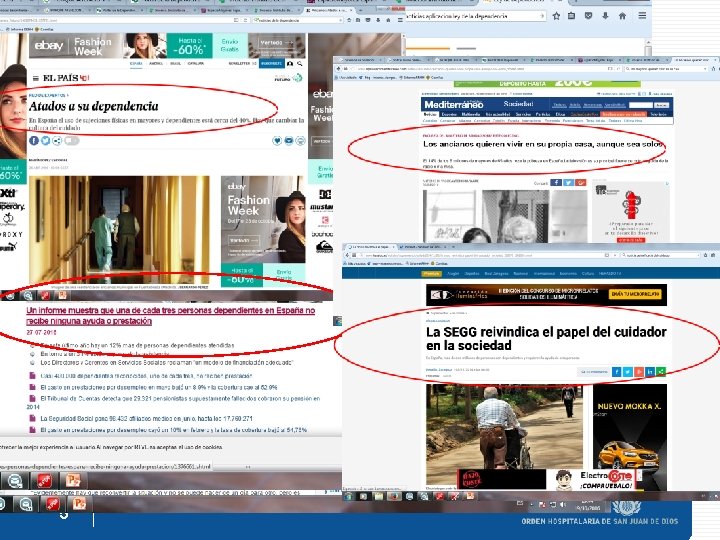Click the Mediterráneo site search field
Image resolution: width=720 pixels, height=540 pixels.
(x=641, y=105)
